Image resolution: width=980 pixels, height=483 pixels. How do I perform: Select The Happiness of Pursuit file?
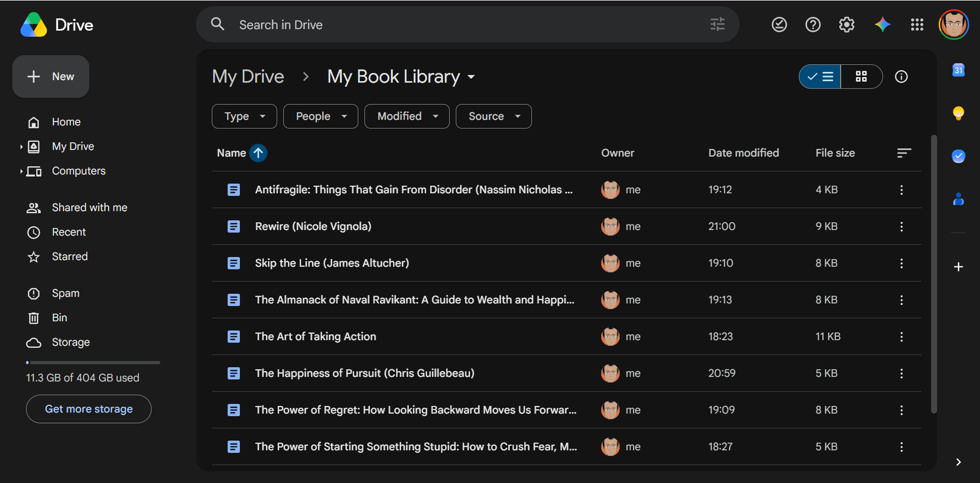567,374
